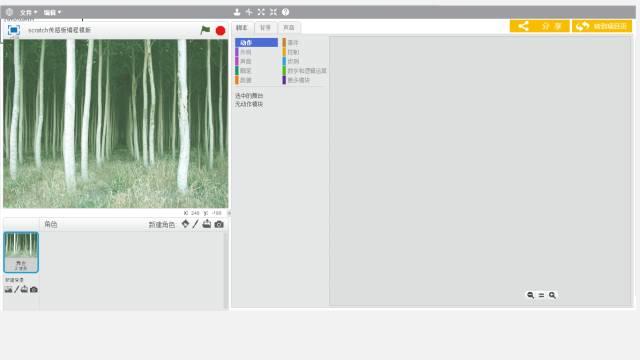Collapse the stage with the small arrow

pyautogui.click(x=229, y=213)
